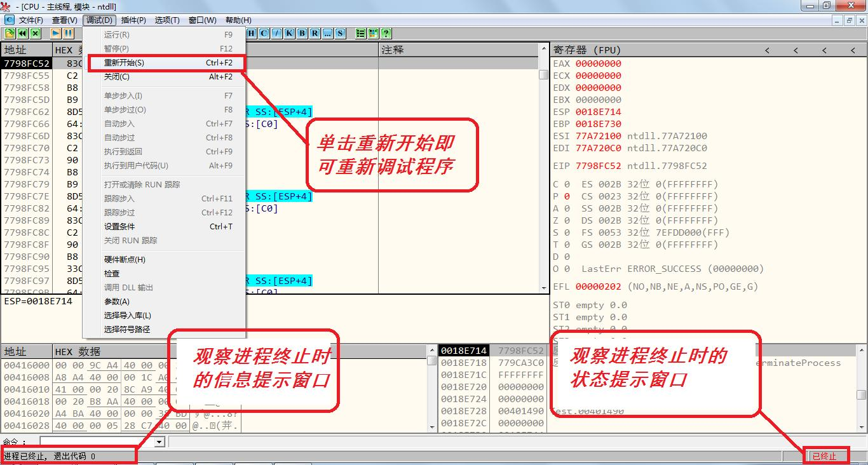This screenshot has width=868, height=465.
Task: Open the 插件(P) menu
Action: click(x=132, y=20)
